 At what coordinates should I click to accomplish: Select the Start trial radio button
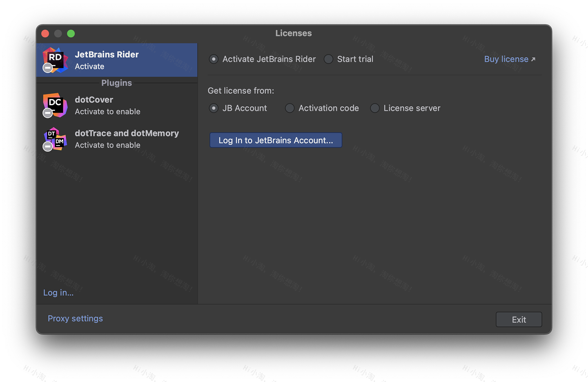(x=328, y=59)
